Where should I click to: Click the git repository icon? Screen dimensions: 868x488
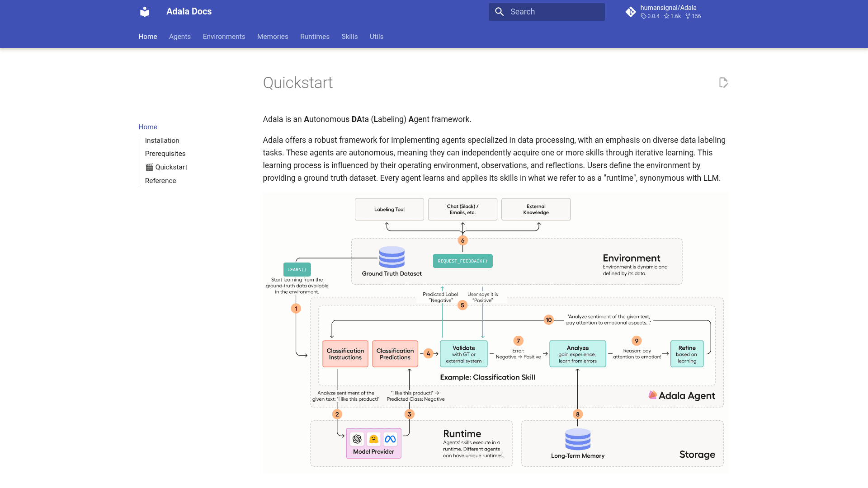631,12
